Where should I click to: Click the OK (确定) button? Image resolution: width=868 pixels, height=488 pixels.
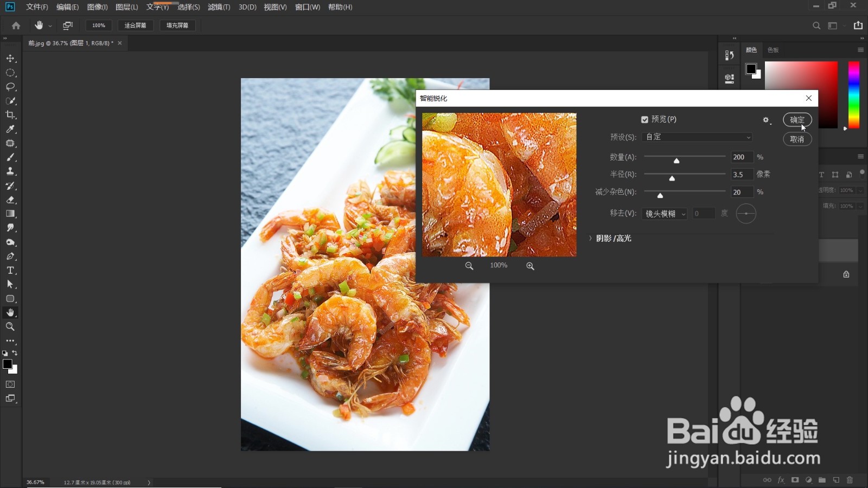797,120
